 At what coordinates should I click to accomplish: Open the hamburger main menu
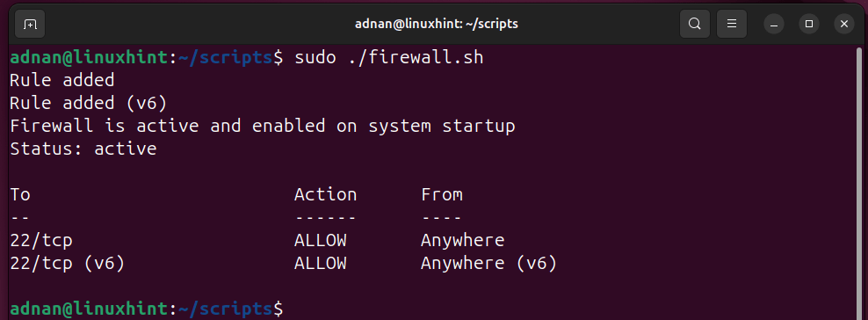tap(732, 24)
